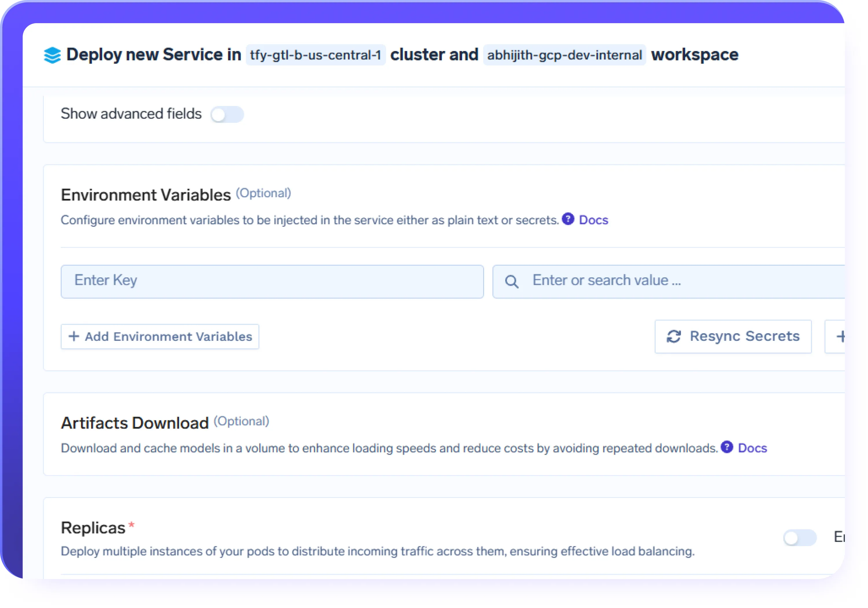Image resolution: width=868 pixels, height=608 pixels.
Task: Click the partially visible plus button beside Resync Secrets
Action: click(842, 336)
